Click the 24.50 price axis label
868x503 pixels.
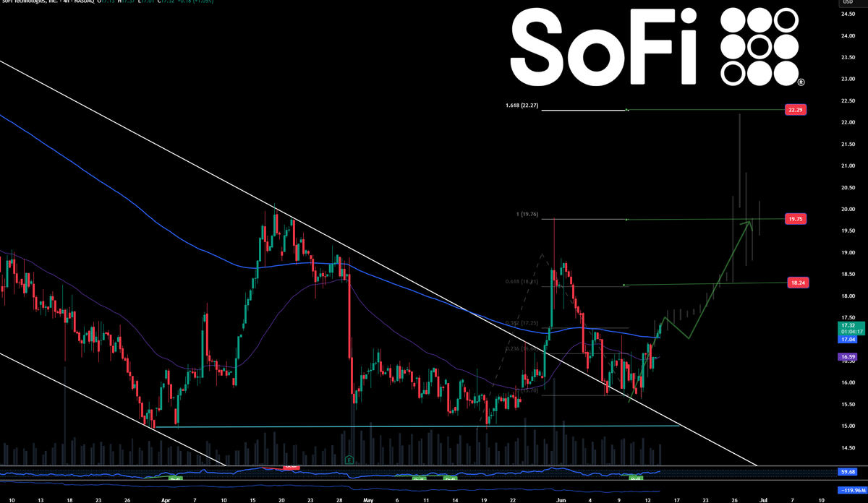point(847,13)
